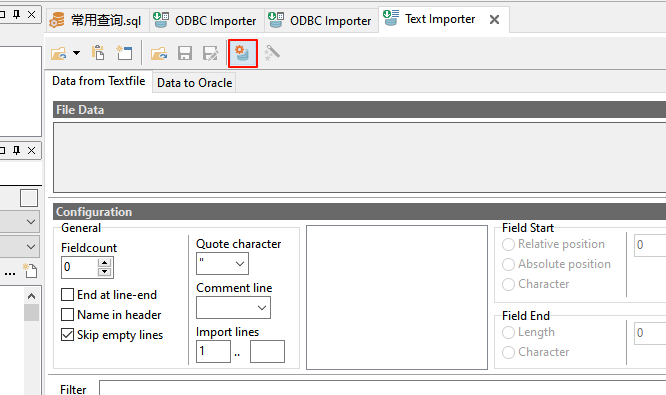Click the Open definition folder icon

pos(159,54)
